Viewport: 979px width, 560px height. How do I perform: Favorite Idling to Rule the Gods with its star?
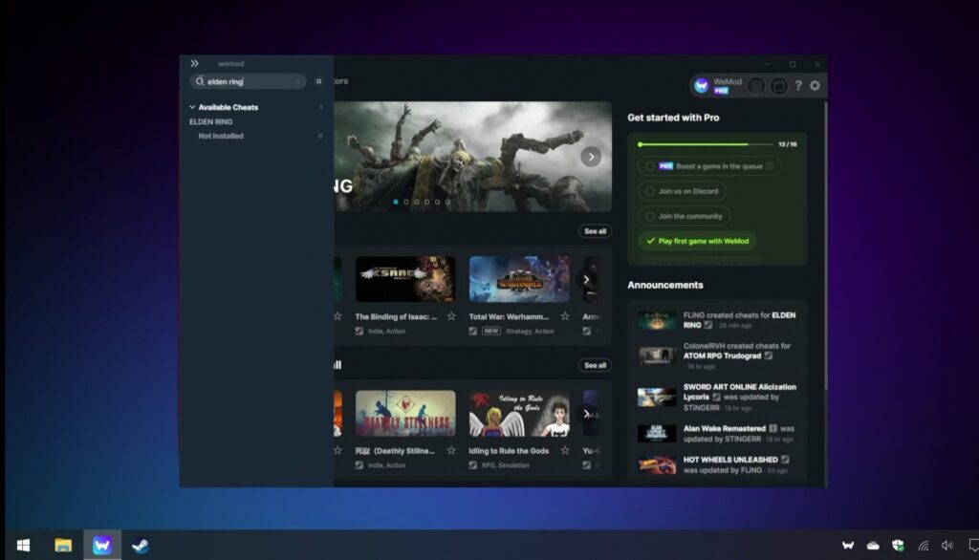click(564, 451)
